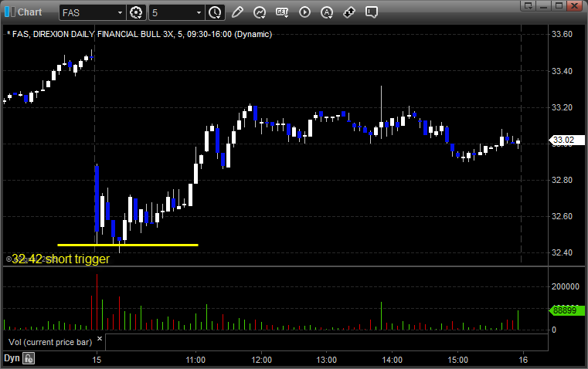
Task: Click the 32.60 price axis label
Action: point(563,216)
